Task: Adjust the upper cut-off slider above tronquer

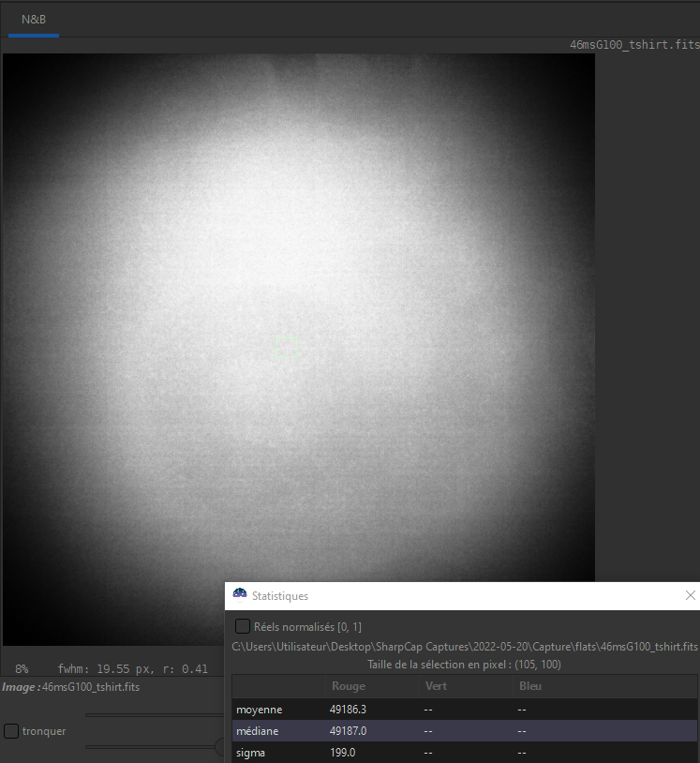Action: pyautogui.click(x=155, y=715)
